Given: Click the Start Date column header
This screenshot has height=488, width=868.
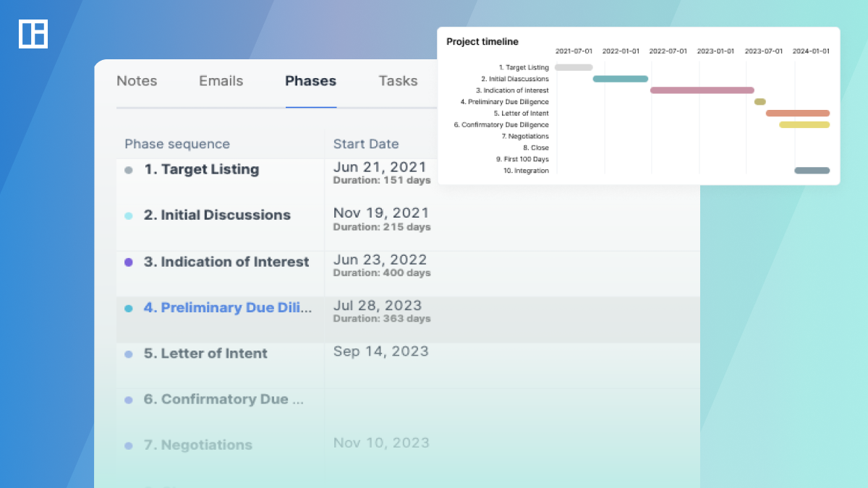Looking at the screenshot, I should click(x=366, y=144).
